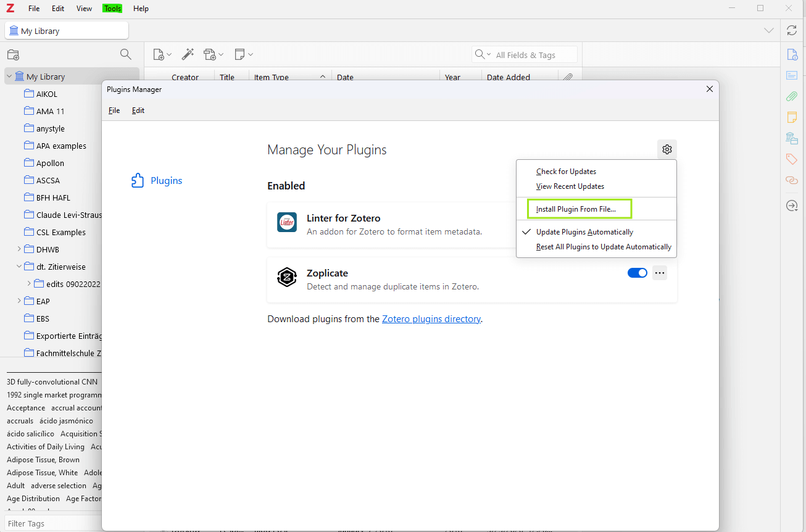Screen dimensions: 806x532
Task: Expand the DHWB collection
Action: (x=19, y=249)
